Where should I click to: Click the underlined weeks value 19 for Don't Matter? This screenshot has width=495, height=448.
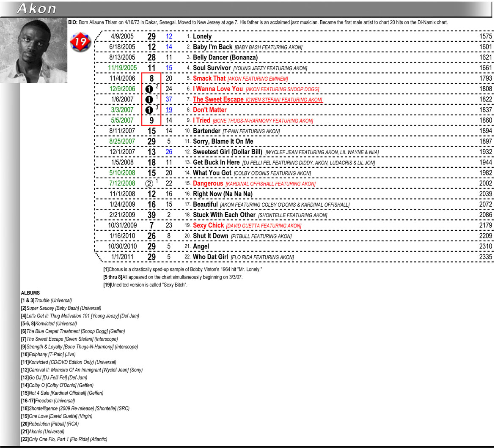click(x=169, y=110)
